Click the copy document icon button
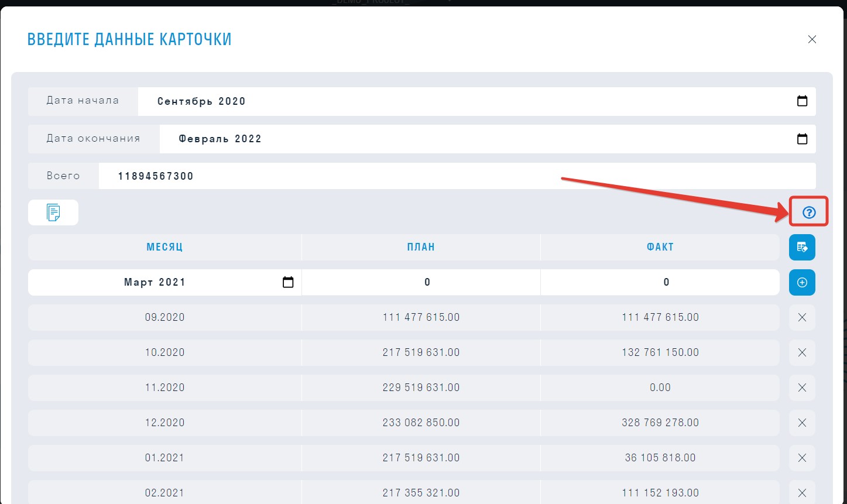The image size is (847, 504). pyautogui.click(x=53, y=212)
